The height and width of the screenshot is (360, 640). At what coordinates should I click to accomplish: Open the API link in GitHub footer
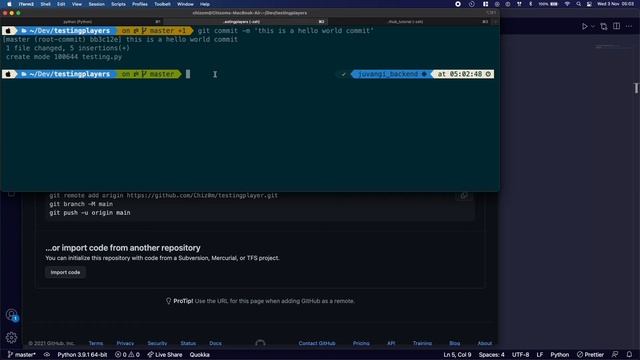[391, 343]
